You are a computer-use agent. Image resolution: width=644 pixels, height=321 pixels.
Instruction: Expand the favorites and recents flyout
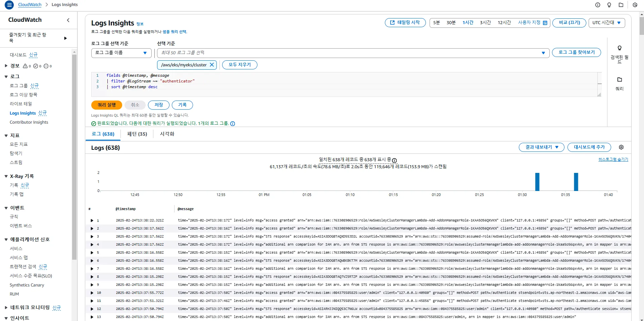[65, 38]
